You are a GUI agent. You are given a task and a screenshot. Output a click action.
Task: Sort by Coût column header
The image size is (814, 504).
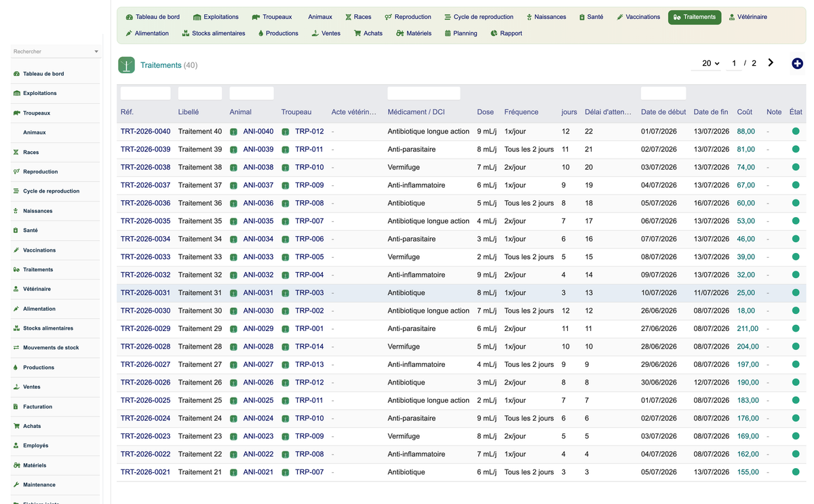[745, 112]
